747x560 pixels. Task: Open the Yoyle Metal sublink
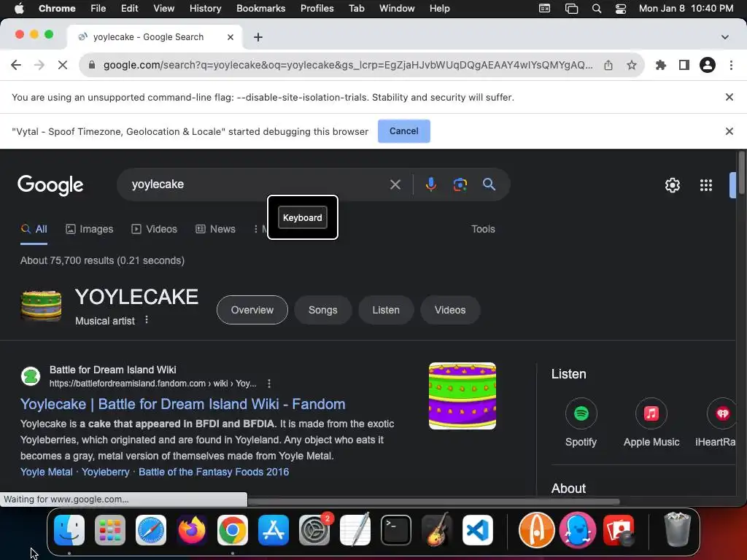pyautogui.click(x=46, y=472)
